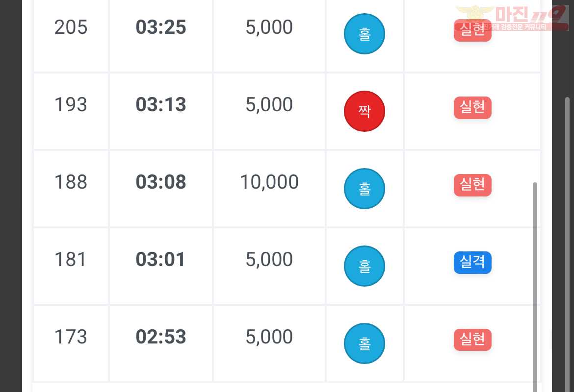Select the red 실현 badge in row 205
574x392 pixels.
pos(472,30)
